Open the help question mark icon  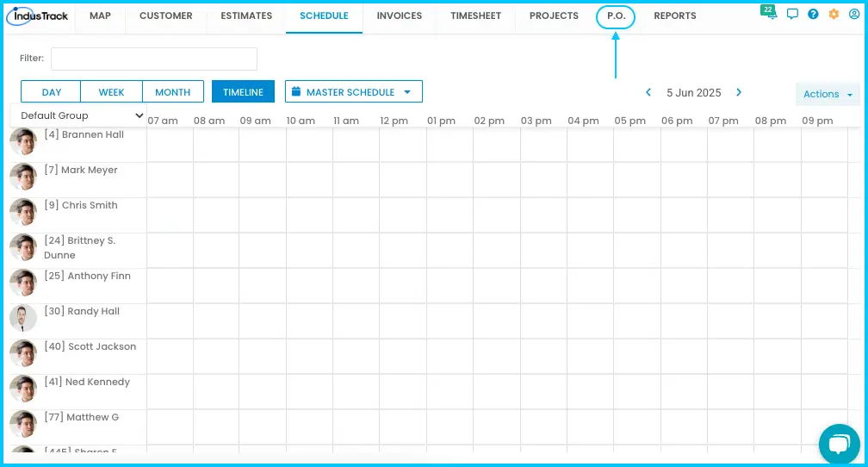coord(813,15)
